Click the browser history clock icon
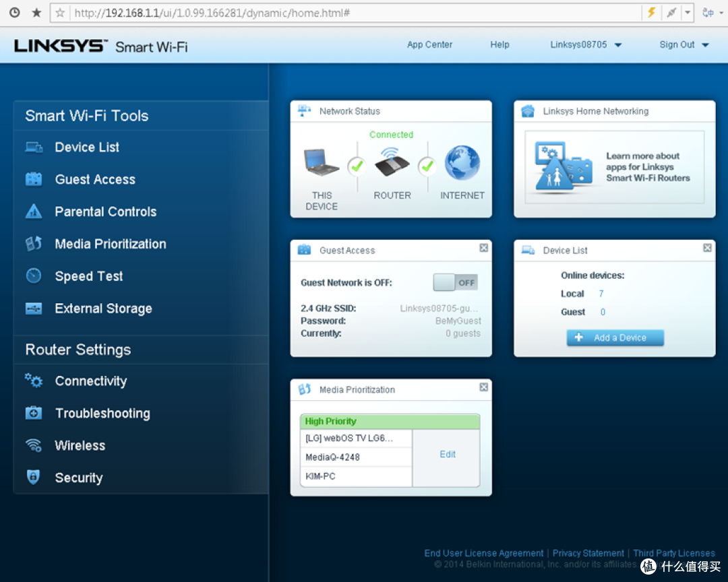The height and width of the screenshot is (582, 728). coord(15,13)
